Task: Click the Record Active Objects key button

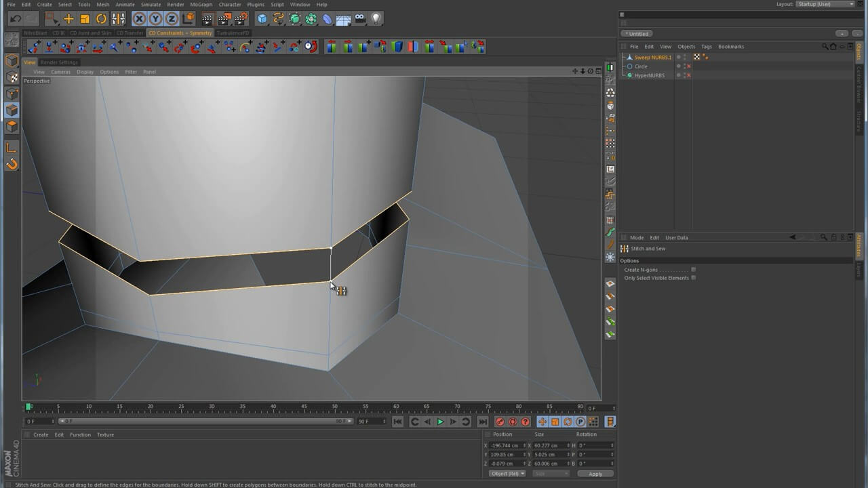Action: click(x=500, y=422)
